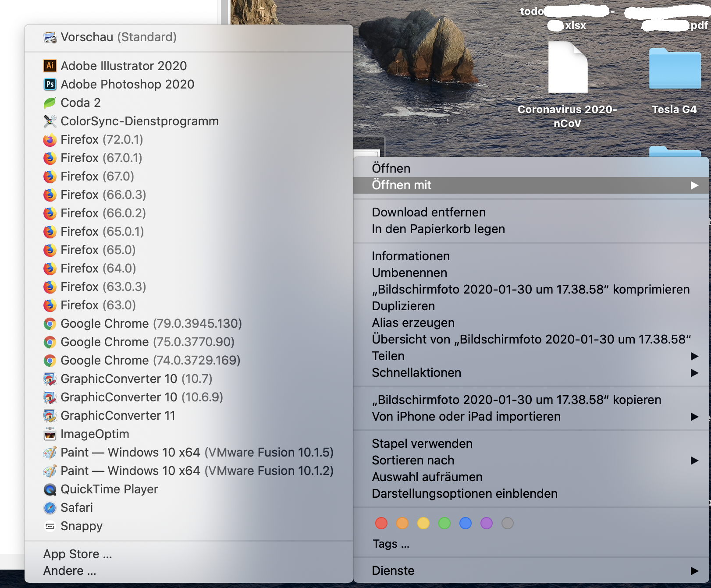Screen dimensions: 711x588
Task: Choose In den Papierkorb legen
Action: tap(531, 229)
